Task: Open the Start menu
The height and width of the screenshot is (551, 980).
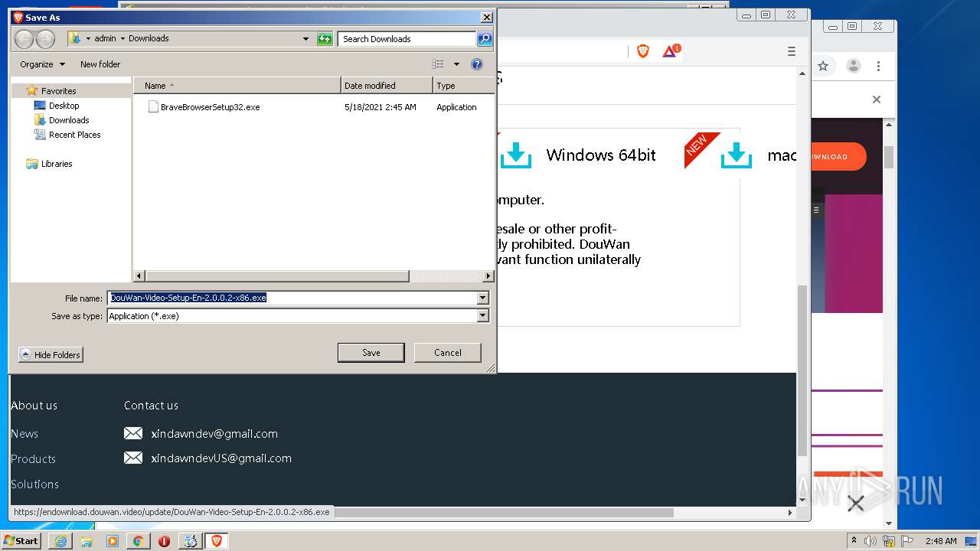Action: click(21, 541)
